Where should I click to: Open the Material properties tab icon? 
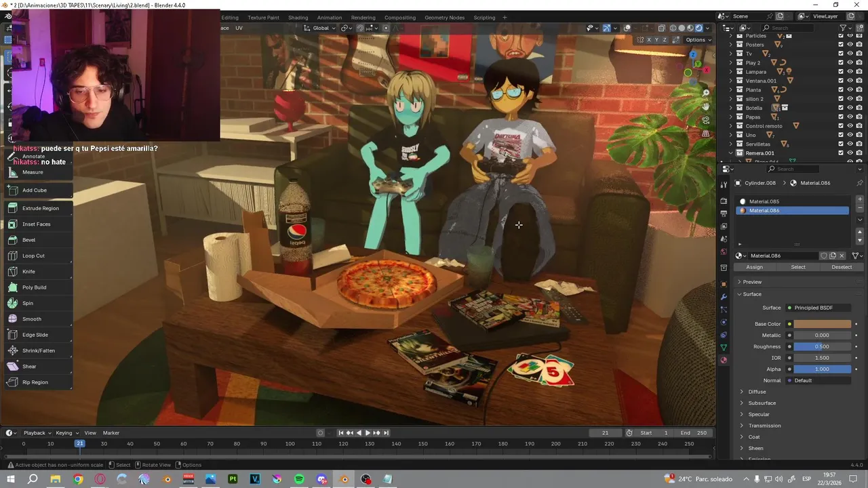tap(724, 360)
